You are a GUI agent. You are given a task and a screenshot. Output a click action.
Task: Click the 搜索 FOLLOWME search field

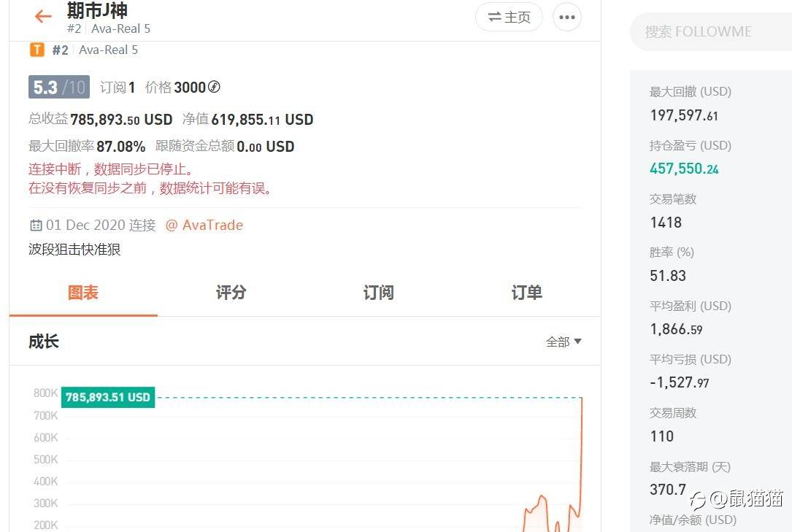click(x=711, y=32)
